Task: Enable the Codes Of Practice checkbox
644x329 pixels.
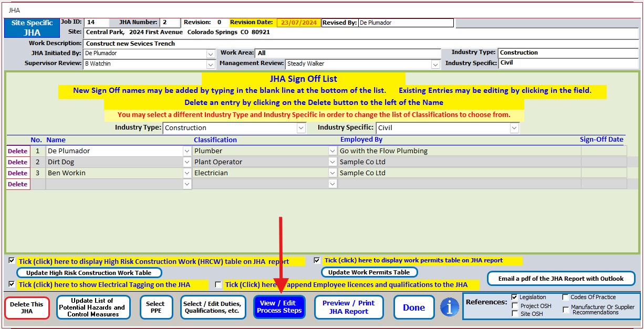Action: pos(565,296)
